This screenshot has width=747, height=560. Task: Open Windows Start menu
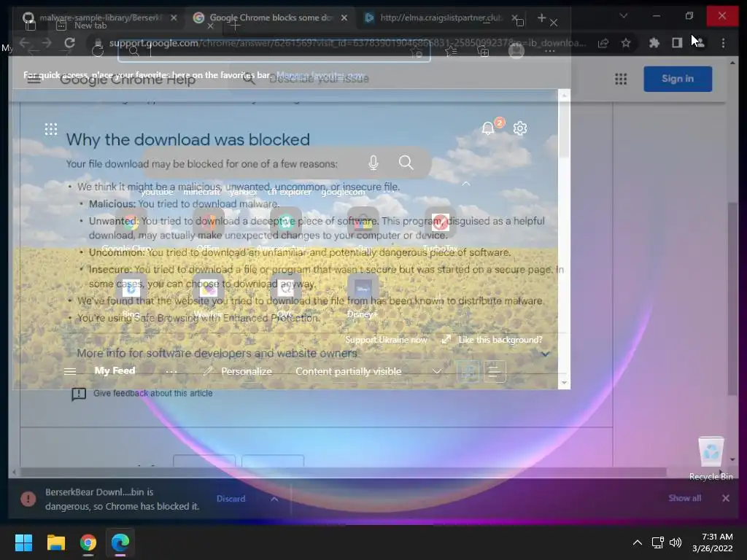coord(23,542)
